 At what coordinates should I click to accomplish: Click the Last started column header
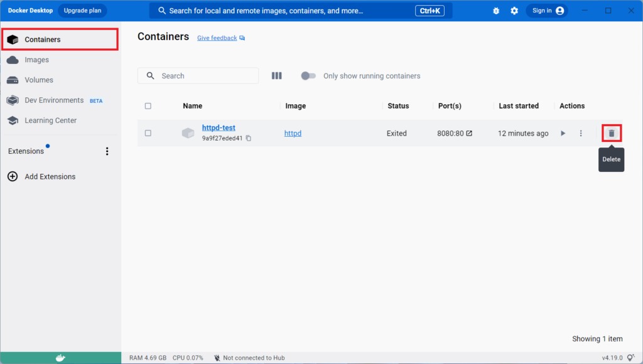point(519,106)
